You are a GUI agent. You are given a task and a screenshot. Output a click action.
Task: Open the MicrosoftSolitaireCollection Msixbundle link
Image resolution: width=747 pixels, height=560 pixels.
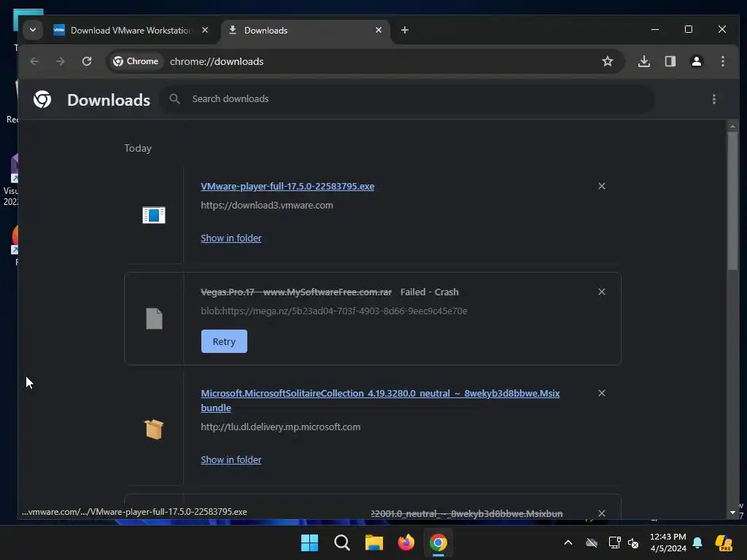pos(379,400)
